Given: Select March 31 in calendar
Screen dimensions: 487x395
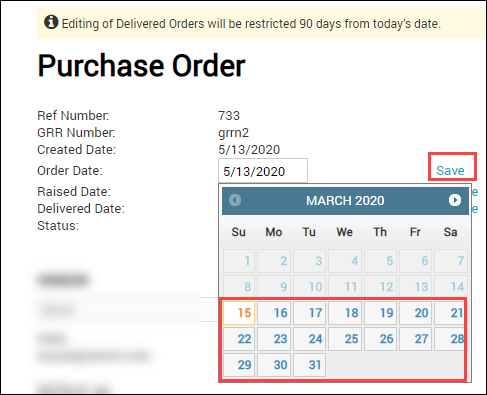Looking at the screenshot, I should click(310, 365).
